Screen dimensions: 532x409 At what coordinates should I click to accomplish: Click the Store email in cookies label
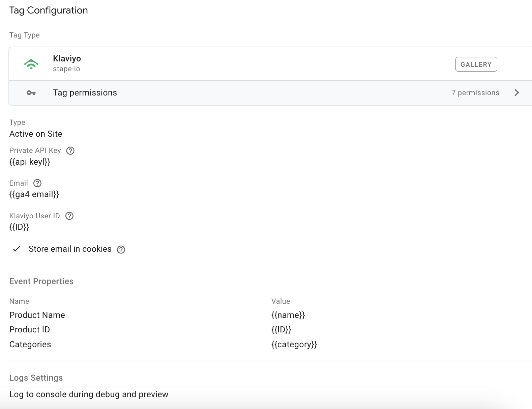[x=70, y=249]
